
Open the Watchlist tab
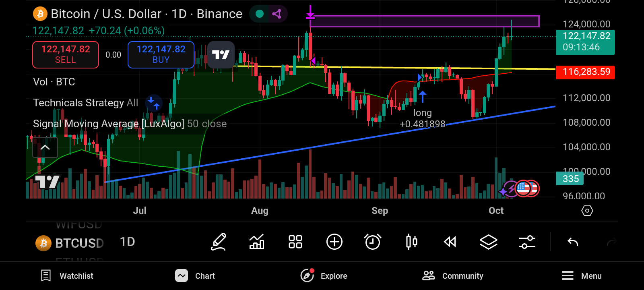[x=67, y=276]
